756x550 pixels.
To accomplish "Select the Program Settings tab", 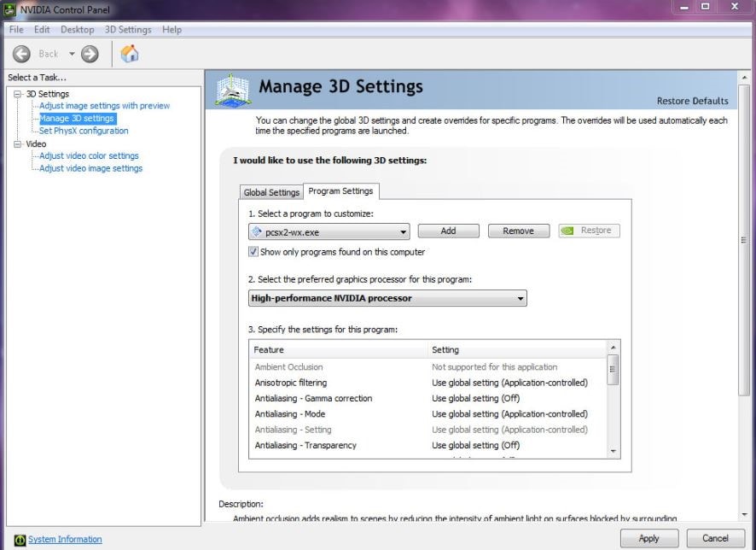I will [x=340, y=191].
